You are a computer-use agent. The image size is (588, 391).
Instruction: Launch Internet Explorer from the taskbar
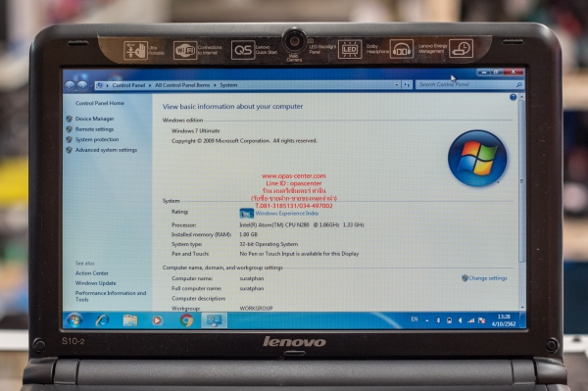pyautogui.click(x=102, y=320)
